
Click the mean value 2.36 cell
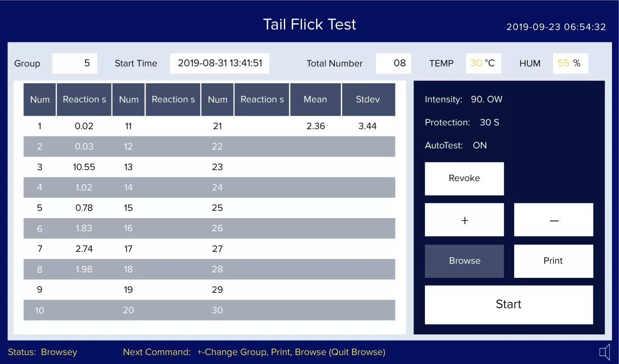click(316, 126)
